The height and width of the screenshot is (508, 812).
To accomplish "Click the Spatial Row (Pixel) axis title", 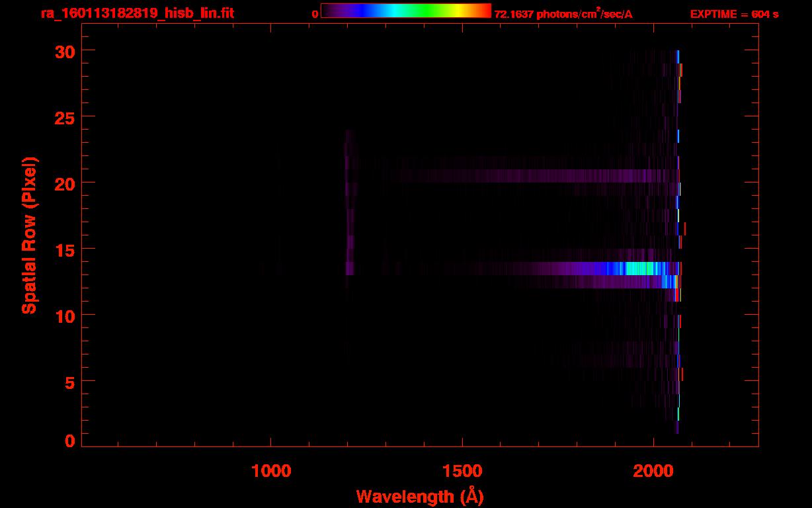I will tap(30, 235).
